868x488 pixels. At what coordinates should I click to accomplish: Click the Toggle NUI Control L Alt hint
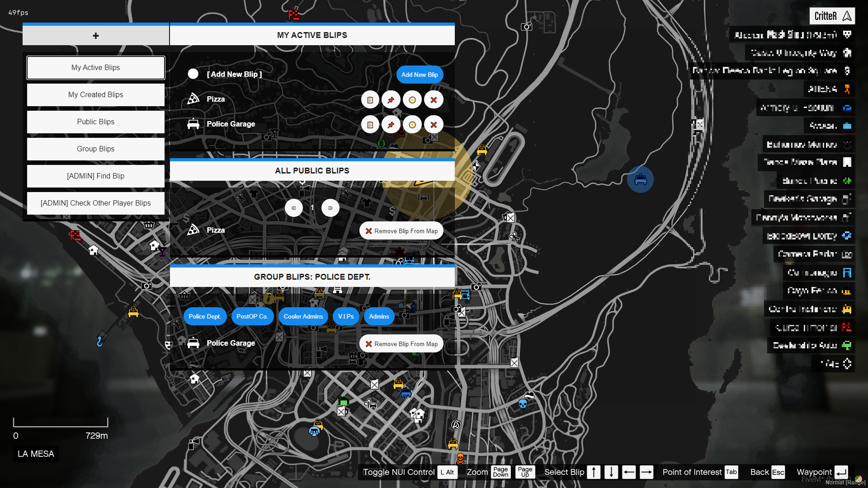pos(410,472)
